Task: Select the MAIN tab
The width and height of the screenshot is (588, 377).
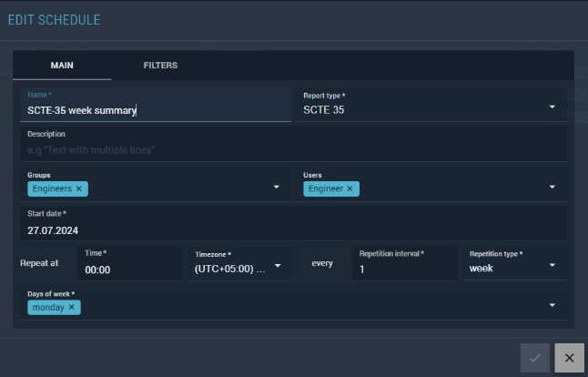Action: pos(62,66)
